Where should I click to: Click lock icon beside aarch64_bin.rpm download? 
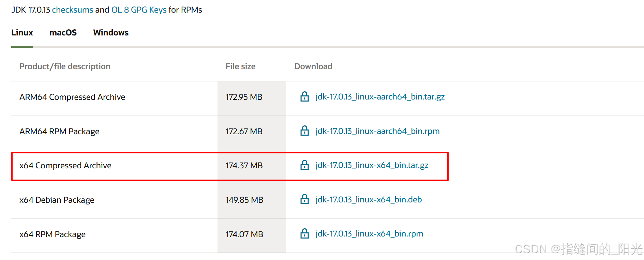click(304, 131)
